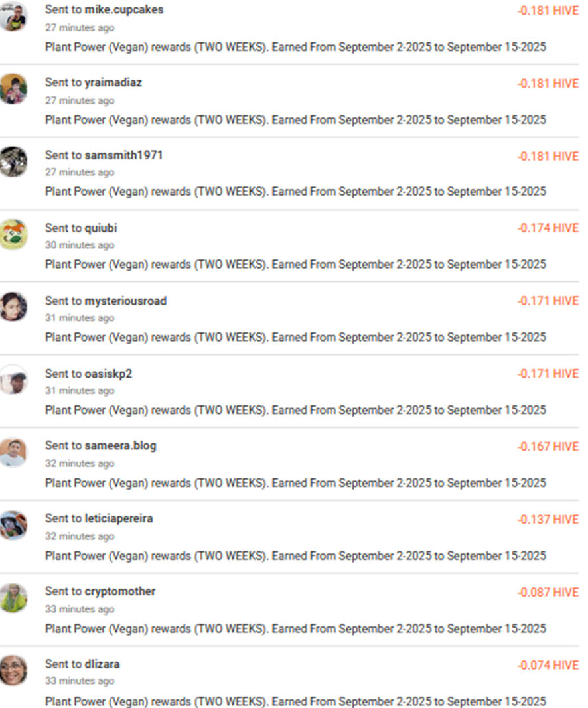Open sameera.blog profile avatar

(x=13, y=453)
